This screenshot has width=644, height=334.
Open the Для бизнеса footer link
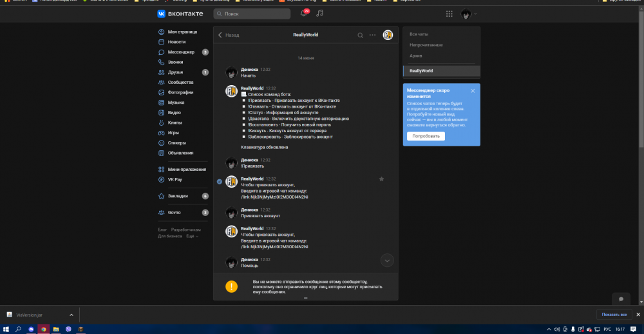click(170, 237)
